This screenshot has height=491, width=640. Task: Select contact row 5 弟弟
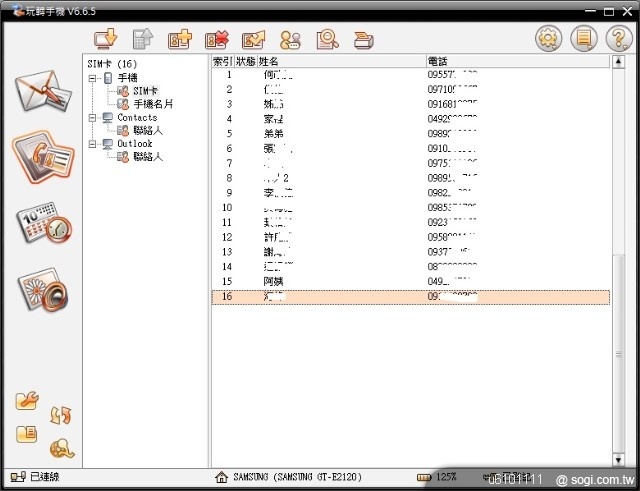point(411,134)
